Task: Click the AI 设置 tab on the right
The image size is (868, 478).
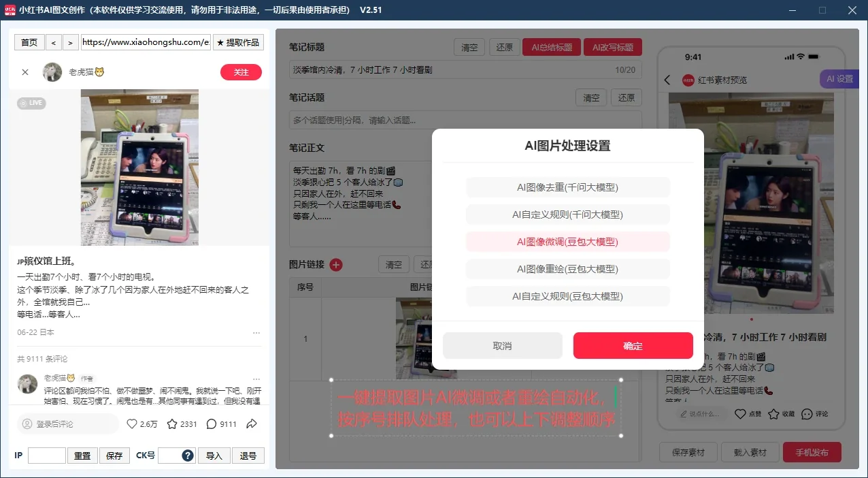Action: point(839,79)
